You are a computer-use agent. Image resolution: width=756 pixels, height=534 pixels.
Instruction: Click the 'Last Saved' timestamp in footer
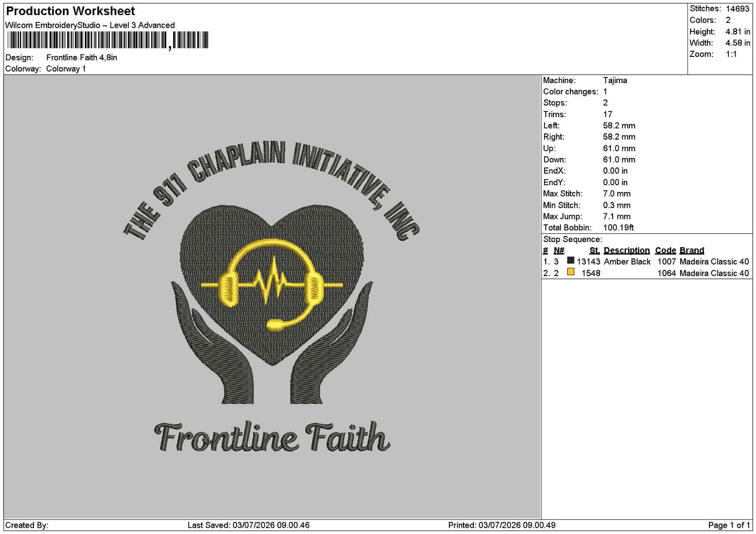click(x=249, y=525)
